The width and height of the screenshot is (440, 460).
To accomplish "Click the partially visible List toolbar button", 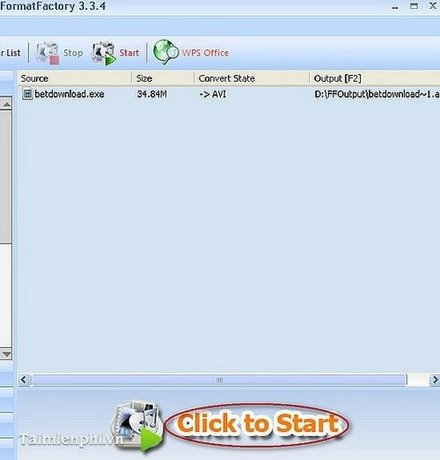I will 10,53.
